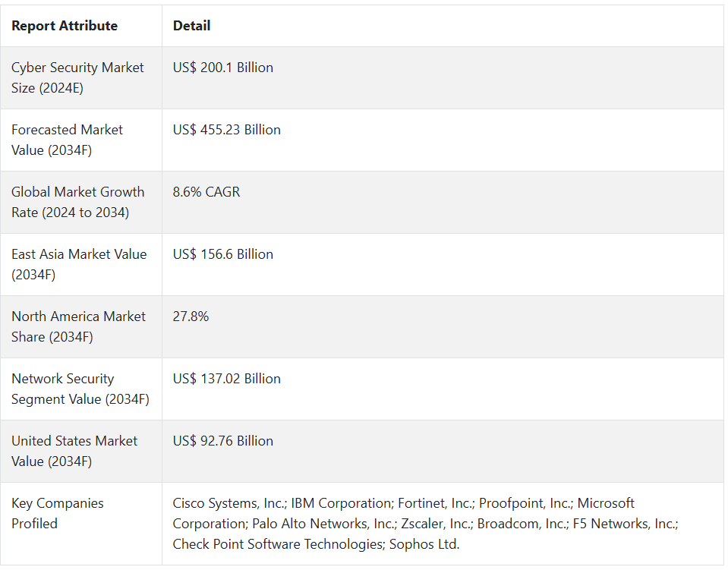
Task: Select the East Asia Market Value cell
Action: 79,264
